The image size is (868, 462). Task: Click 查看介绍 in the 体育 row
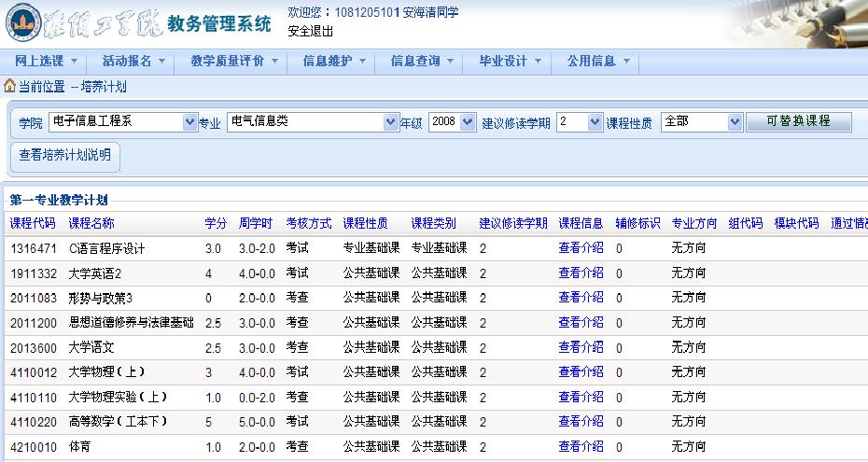pos(581,446)
